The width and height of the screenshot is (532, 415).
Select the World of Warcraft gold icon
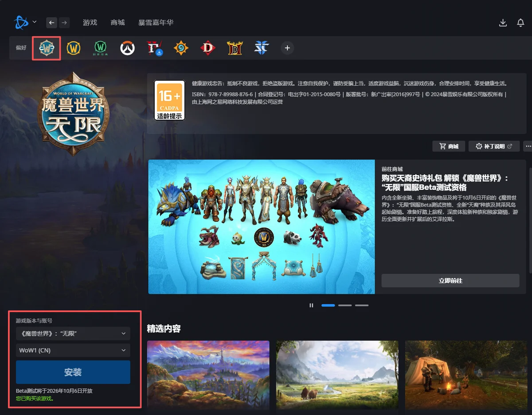[74, 48]
